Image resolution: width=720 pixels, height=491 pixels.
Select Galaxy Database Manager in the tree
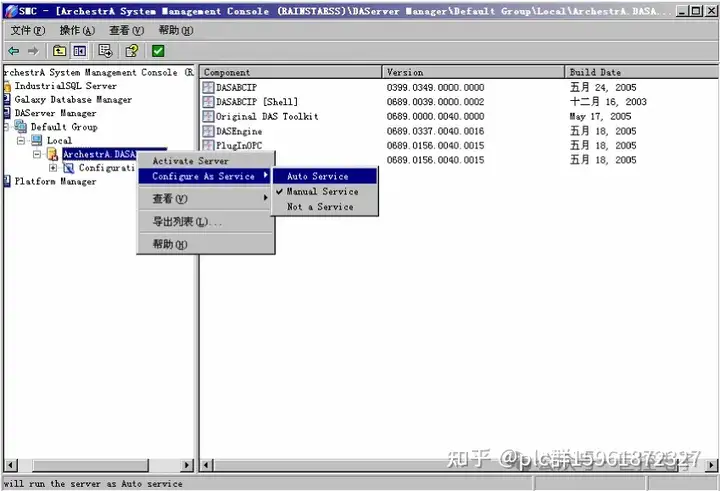pos(73,100)
